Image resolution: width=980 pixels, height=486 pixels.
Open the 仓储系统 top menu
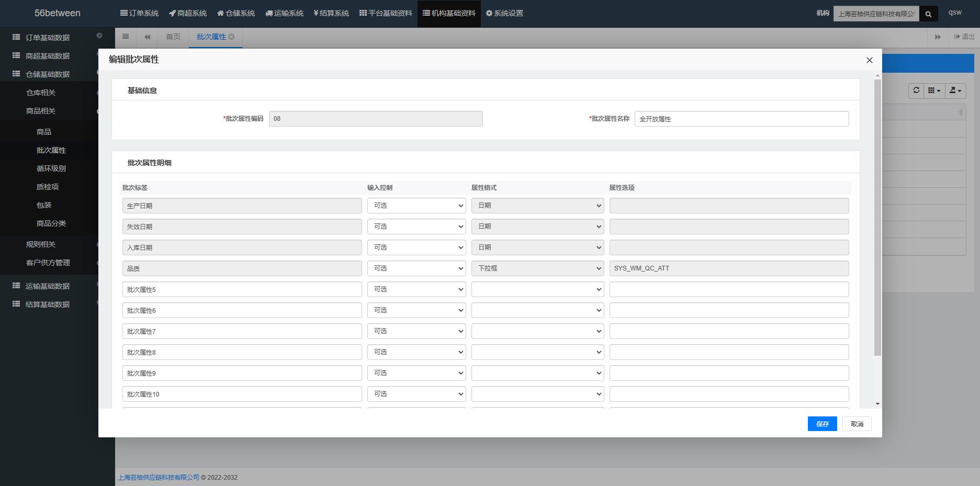[x=236, y=13]
